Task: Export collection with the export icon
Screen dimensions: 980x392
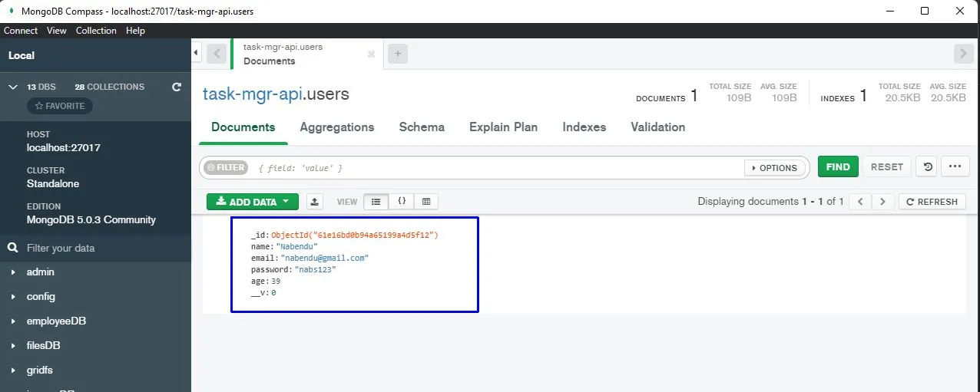Action: (x=314, y=202)
